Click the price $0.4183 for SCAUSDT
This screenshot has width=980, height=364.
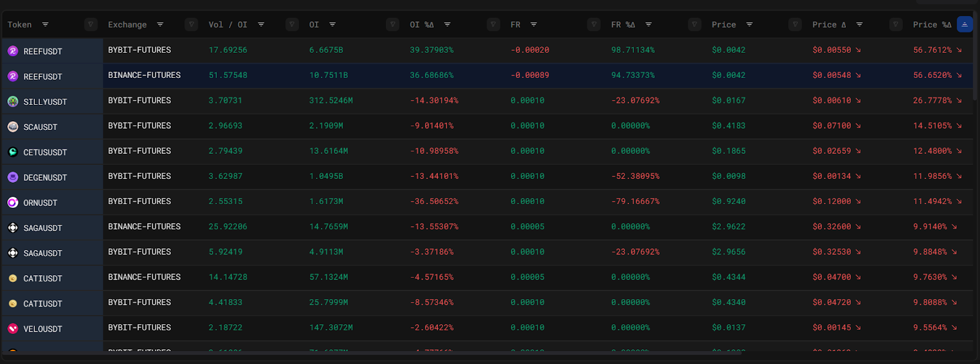coord(729,126)
